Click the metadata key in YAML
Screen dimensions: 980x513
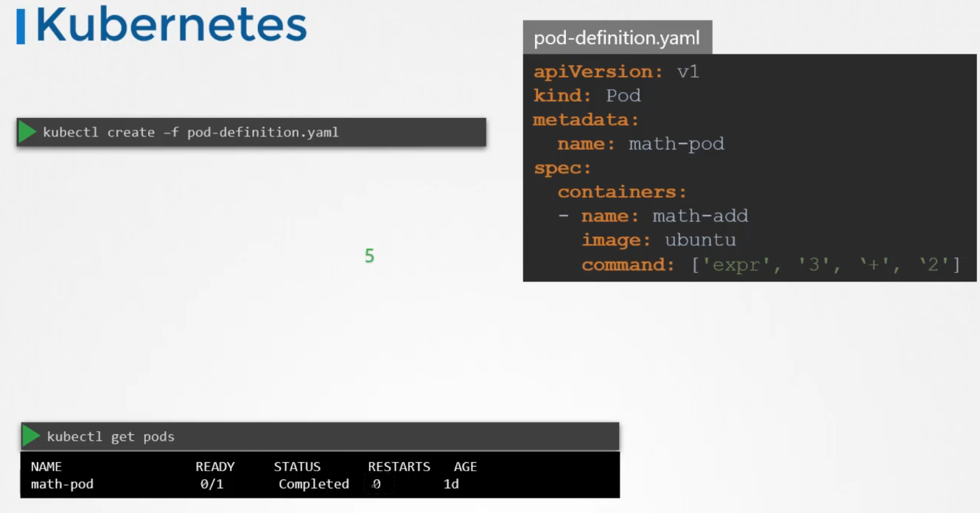[x=585, y=119]
